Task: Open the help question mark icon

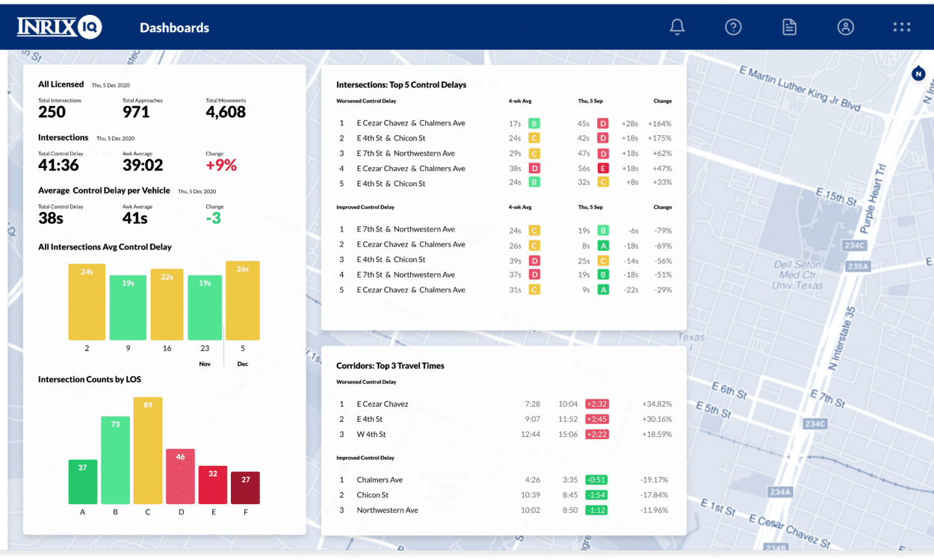Action: pyautogui.click(x=733, y=27)
